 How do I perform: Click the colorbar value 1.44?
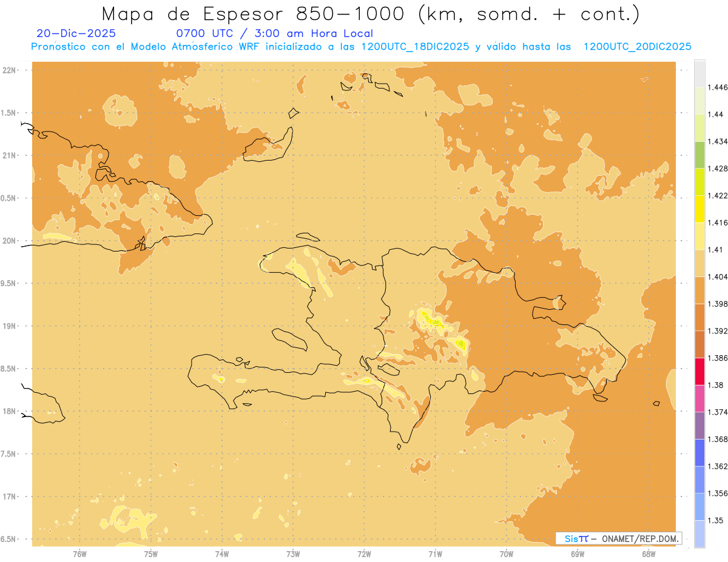point(716,115)
